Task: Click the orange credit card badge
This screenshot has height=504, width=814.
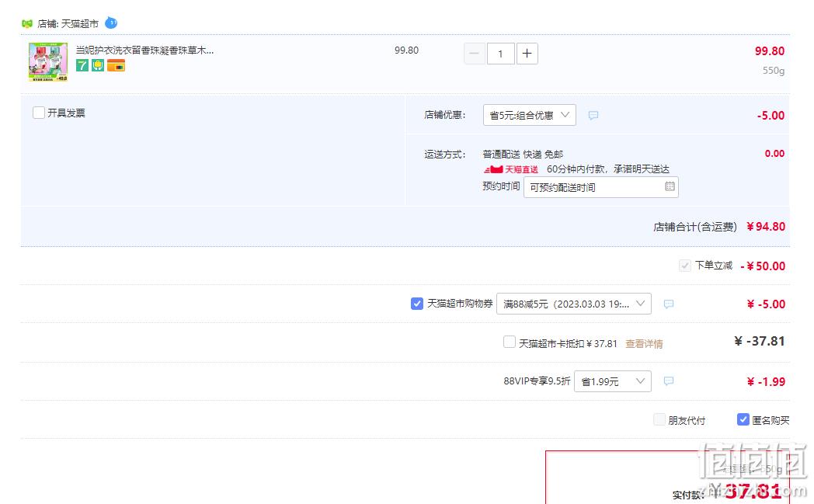Action: pos(116,65)
